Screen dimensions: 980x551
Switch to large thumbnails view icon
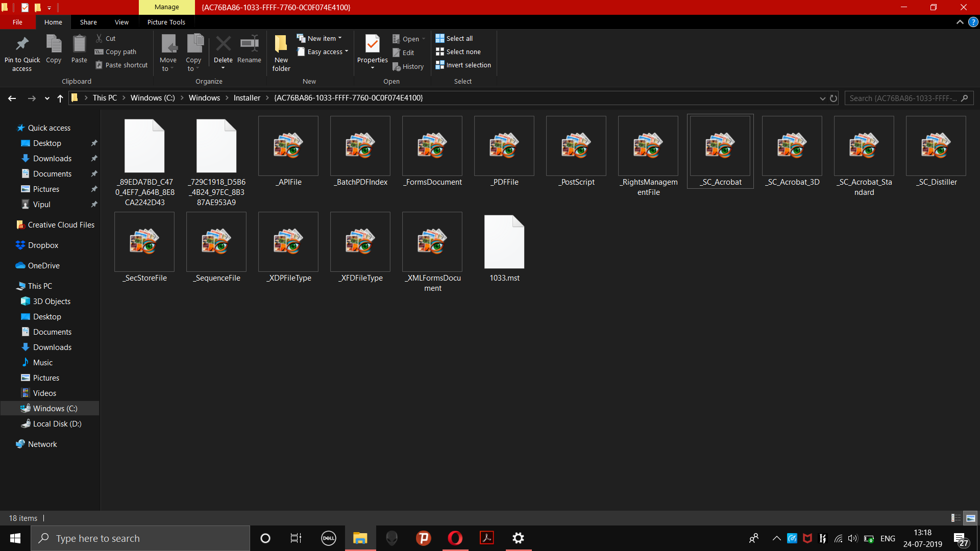pyautogui.click(x=970, y=518)
